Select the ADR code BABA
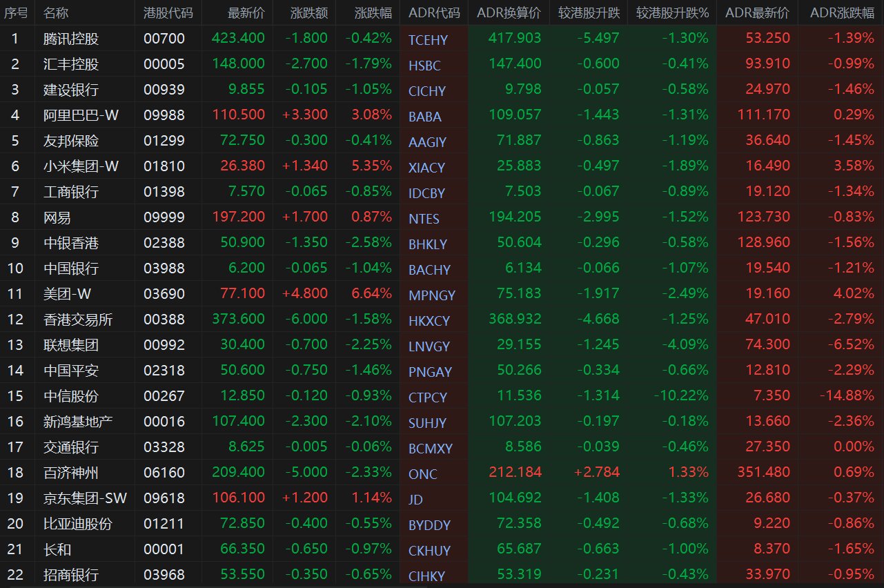This screenshot has width=884, height=588. click(425, 117)
